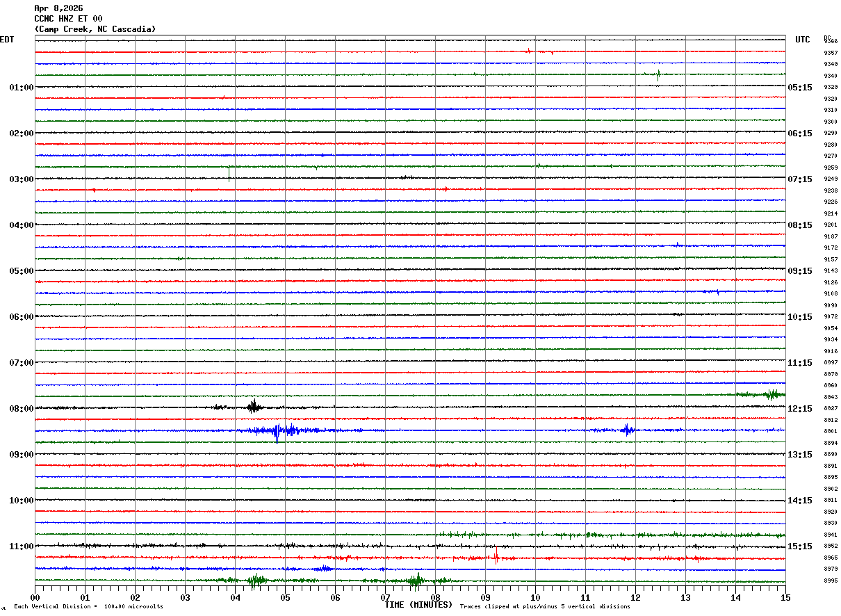The height and width of the screenshot is (616, 841).
Task: Select the 10:15 UTC time label
Action: 800,317
